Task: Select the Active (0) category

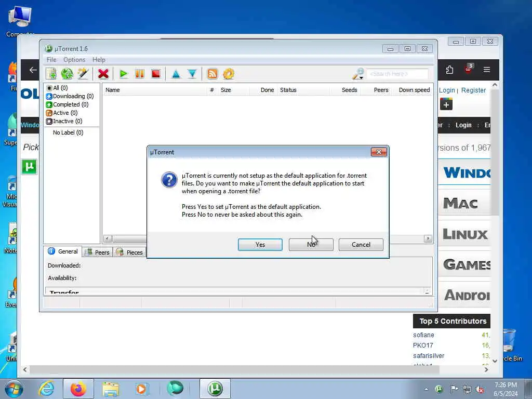Action: (62, 113)
